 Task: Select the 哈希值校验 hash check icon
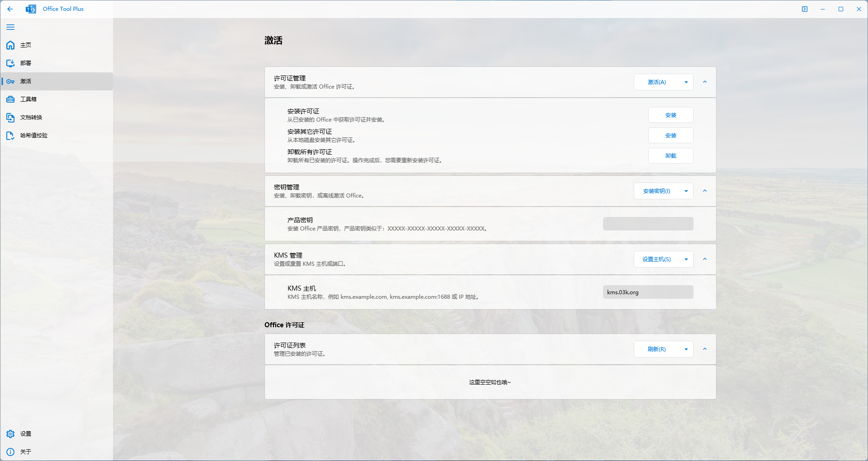tap(10, 135)
